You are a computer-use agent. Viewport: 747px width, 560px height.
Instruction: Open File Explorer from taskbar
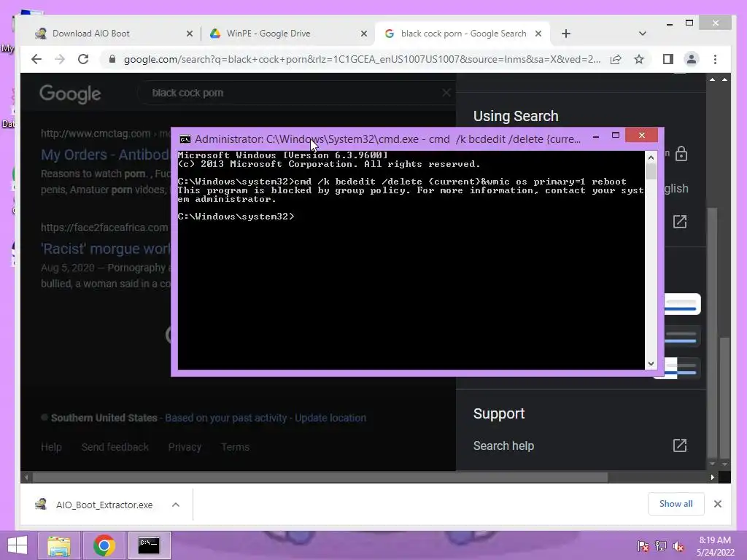58,545
